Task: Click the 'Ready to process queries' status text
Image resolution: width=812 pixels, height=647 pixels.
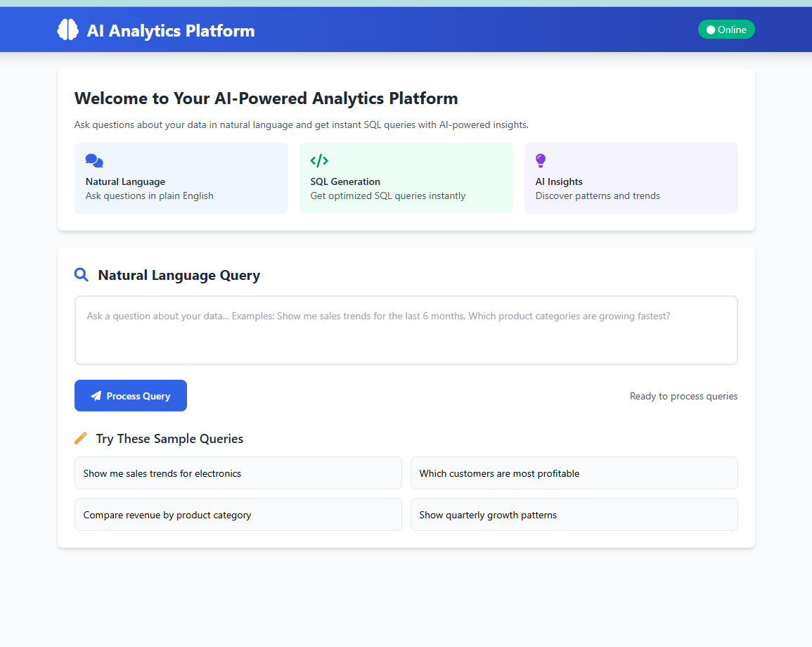Action: click(x=683, y=396)
